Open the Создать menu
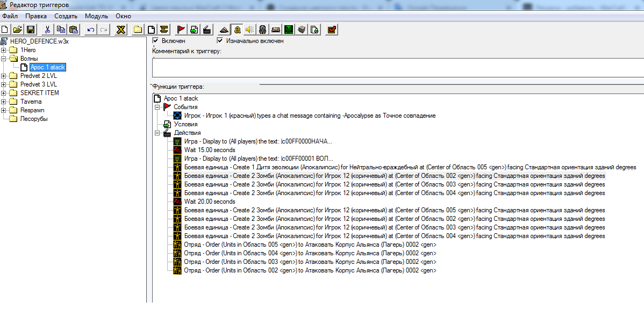The height and width of the screenshot is (316, 644). (66, 16)
